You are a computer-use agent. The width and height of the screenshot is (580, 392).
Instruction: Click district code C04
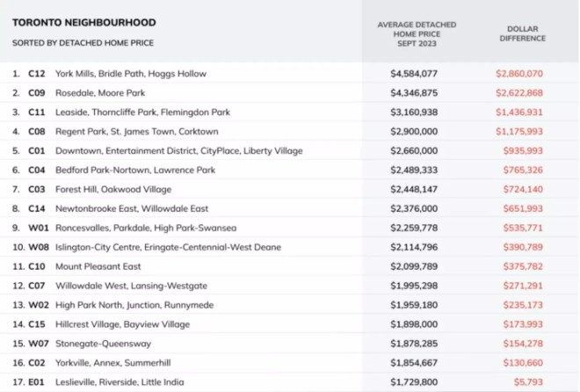pyautogui.click(x=37, y=171)
